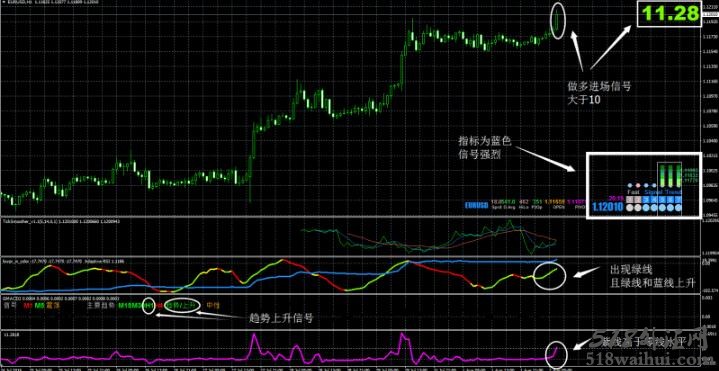Click the TickSmoother indicator title
Image resolution: width=719 pixels, height=371 pixels.
pos(16,221)
